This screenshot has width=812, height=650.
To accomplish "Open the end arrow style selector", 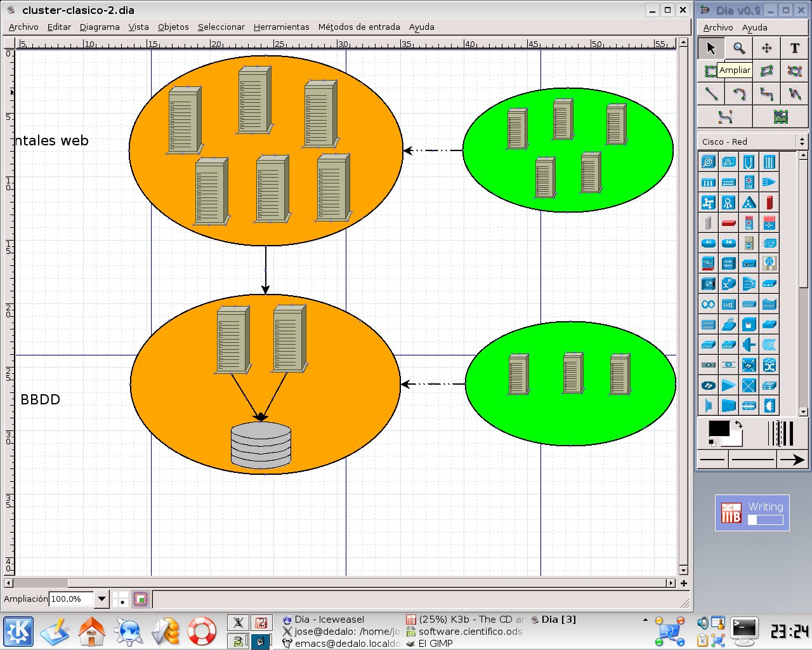I will (x=792, y=460).
